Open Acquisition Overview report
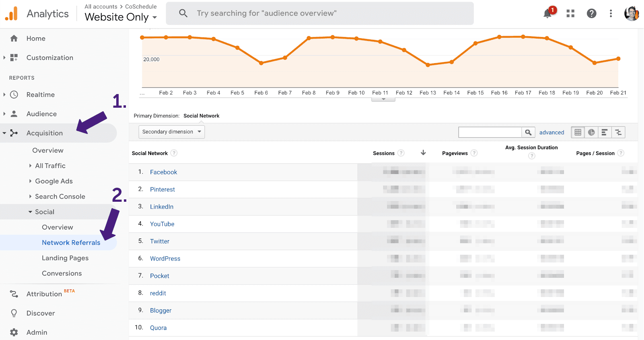This screenshot has width=644, height=340. pos(48,150)
